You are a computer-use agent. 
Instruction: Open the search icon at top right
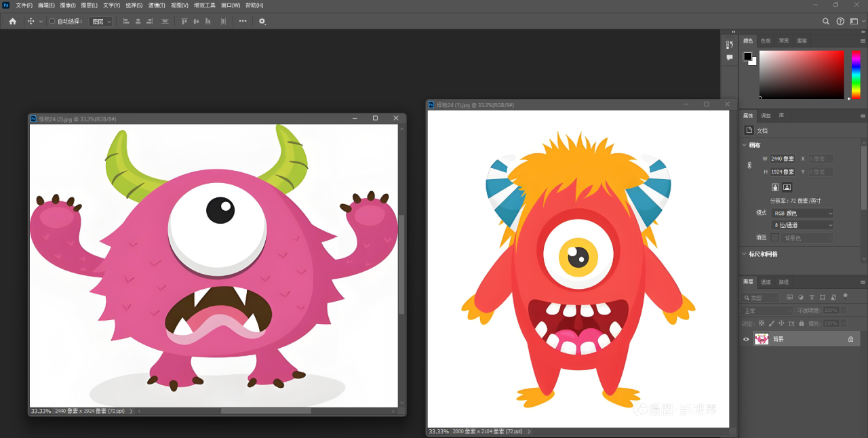click(x=826, y=21)
